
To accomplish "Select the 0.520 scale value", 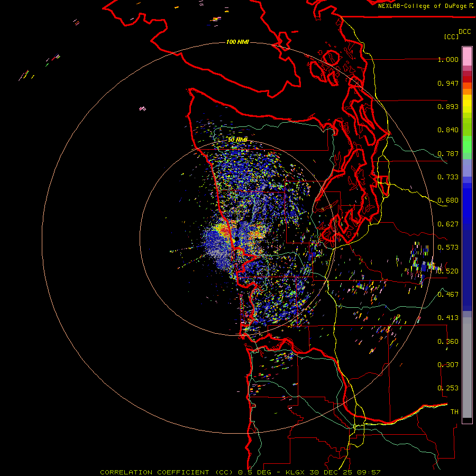I will (448, 271).
